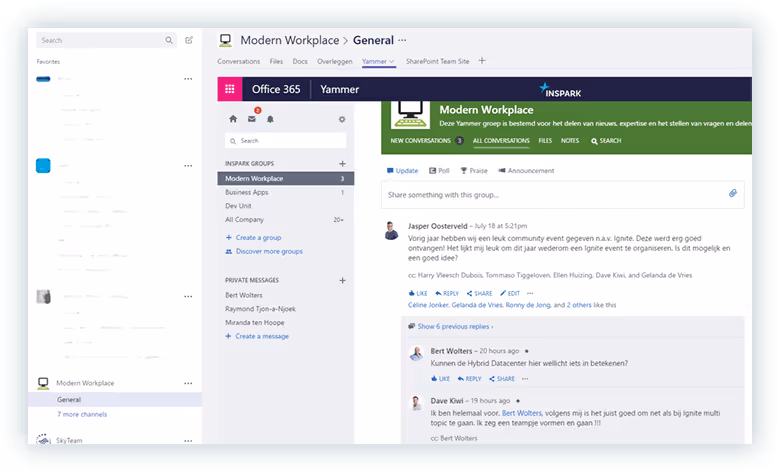This screenshot has height=472, width=780.
Task: Edit Jasper Oosterveld's post
Action: (510, 293)
